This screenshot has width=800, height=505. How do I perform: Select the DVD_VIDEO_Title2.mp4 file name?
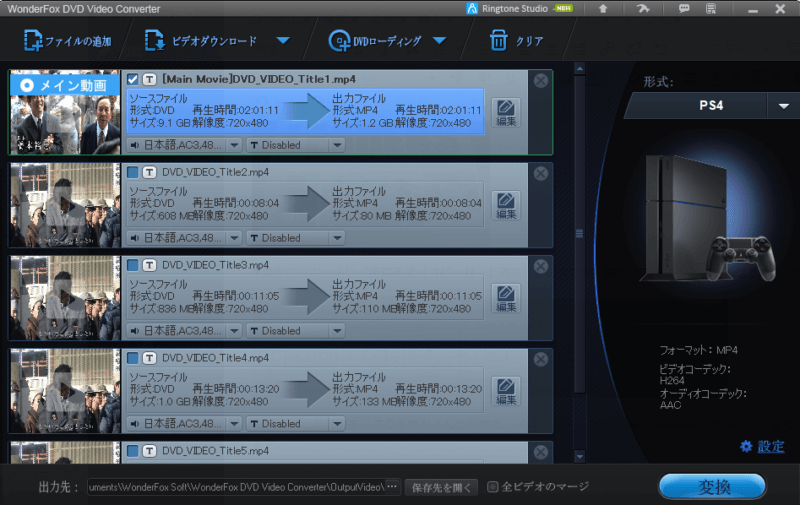(215, 172)
